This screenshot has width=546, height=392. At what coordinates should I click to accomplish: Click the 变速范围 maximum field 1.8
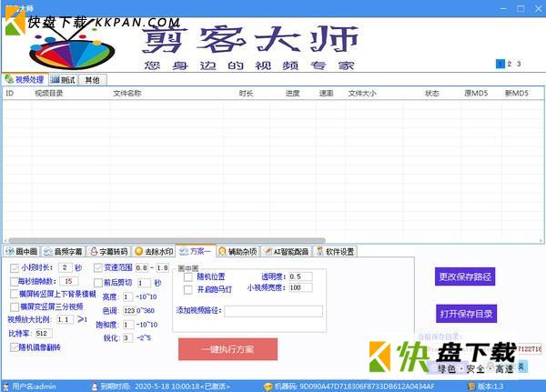pyautogui.click(x=162, y=267)
